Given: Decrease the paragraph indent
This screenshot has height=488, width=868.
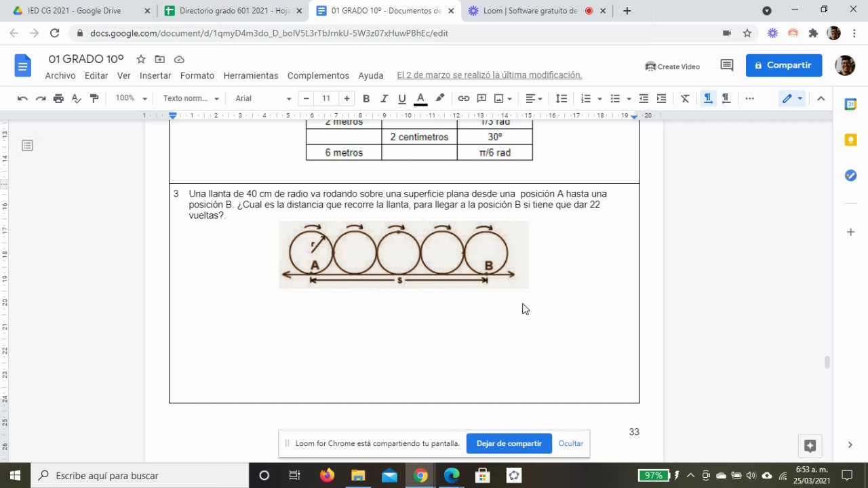Looking at the screenshot, I should [644, 98].
